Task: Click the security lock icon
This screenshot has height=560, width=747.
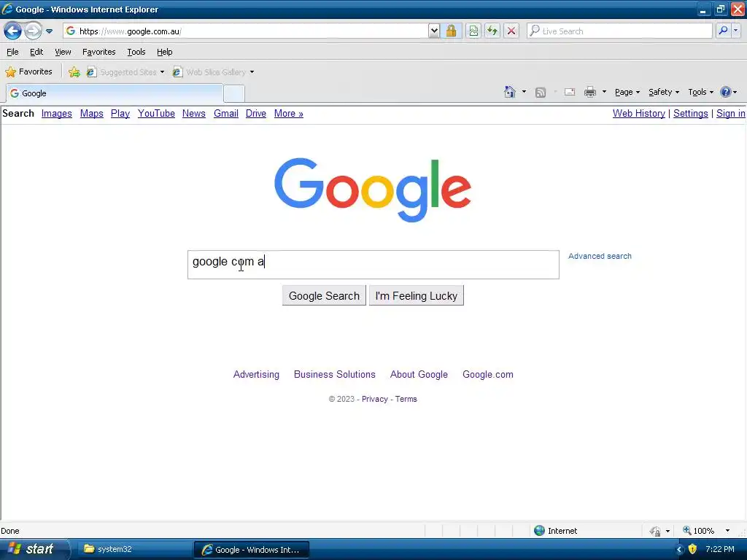Action: pyautogui.click(x=451, y=31)
